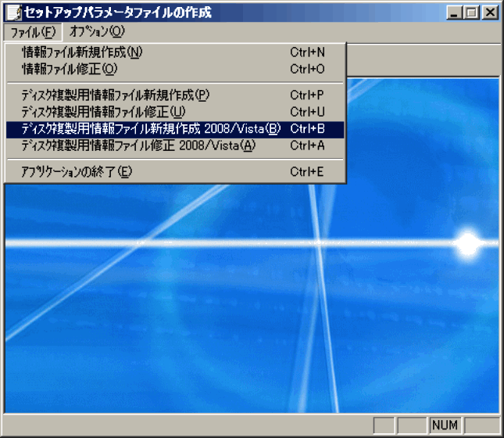Choose 情報ファイル修正(O) from the menu
Screen dimensions: 504x438
175,69
